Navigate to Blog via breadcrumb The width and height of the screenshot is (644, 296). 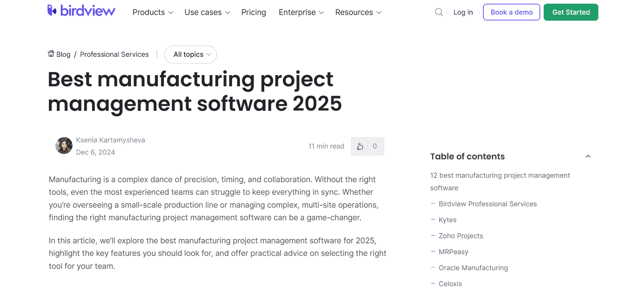click(63, 54)
